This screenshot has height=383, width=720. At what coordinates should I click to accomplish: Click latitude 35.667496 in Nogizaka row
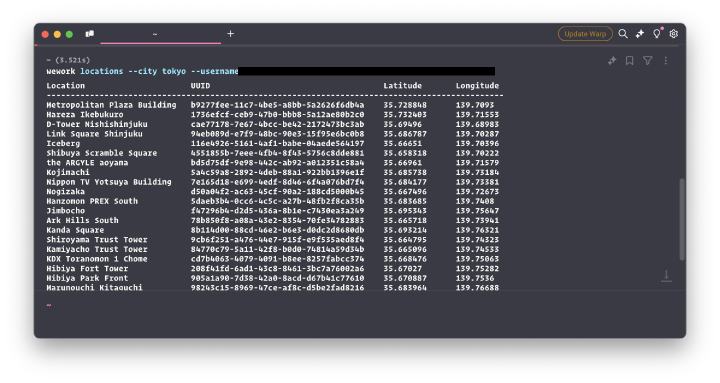coord(405,192)
